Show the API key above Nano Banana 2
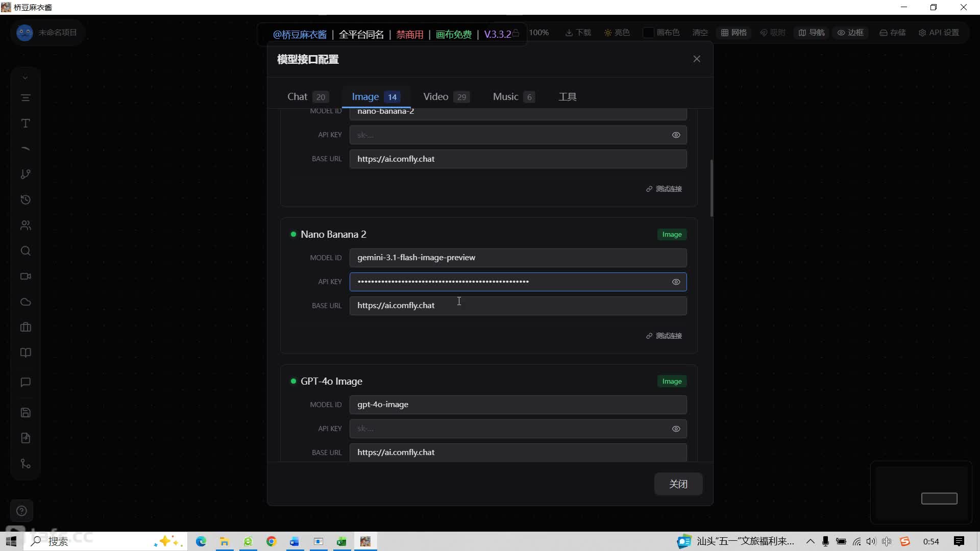The image size is (980, 551). pyautogui.click(x=676, y=135)
